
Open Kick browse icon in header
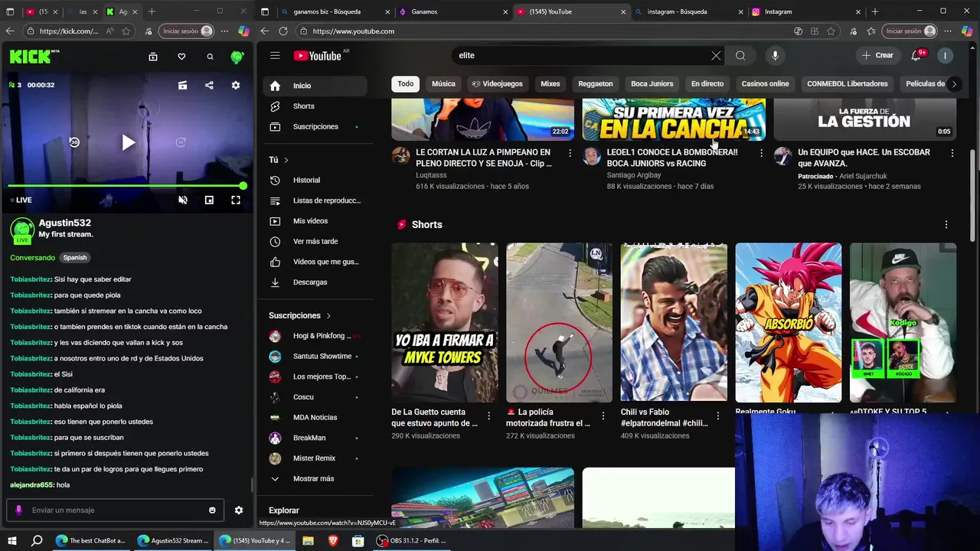pos(153,57)
